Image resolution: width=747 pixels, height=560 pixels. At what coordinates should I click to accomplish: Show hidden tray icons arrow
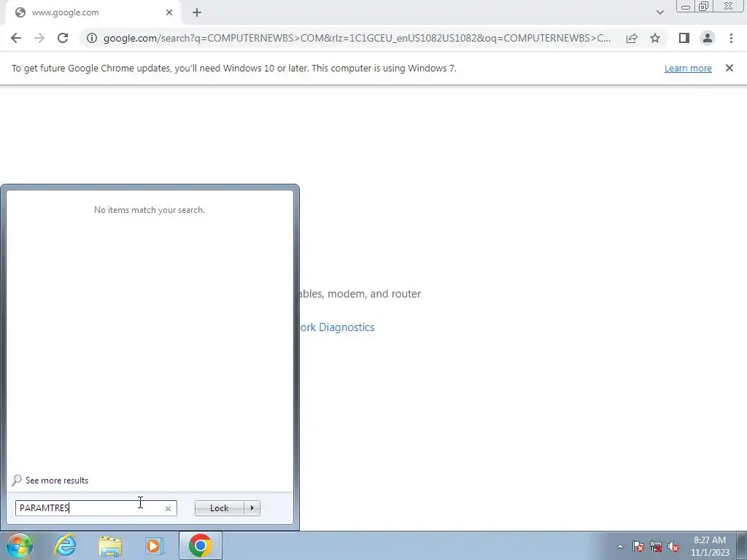tap(620, 546)
